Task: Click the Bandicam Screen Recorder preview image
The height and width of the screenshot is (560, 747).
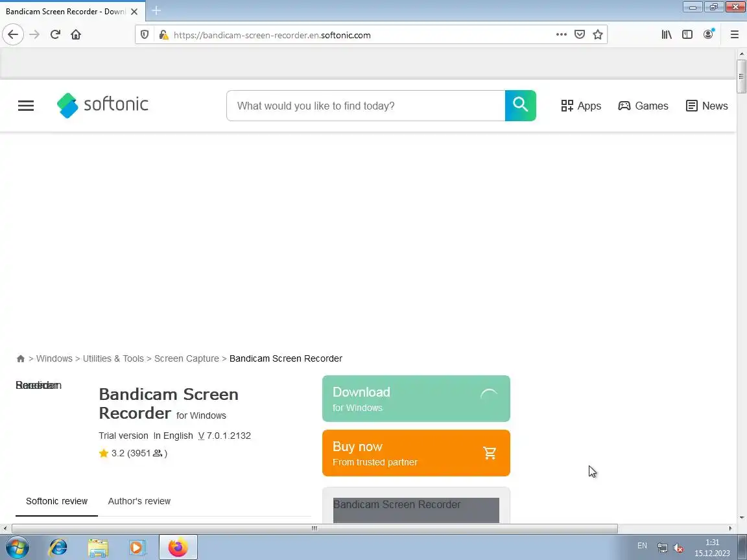Action: pyautogui.click(x=416, y=510)
